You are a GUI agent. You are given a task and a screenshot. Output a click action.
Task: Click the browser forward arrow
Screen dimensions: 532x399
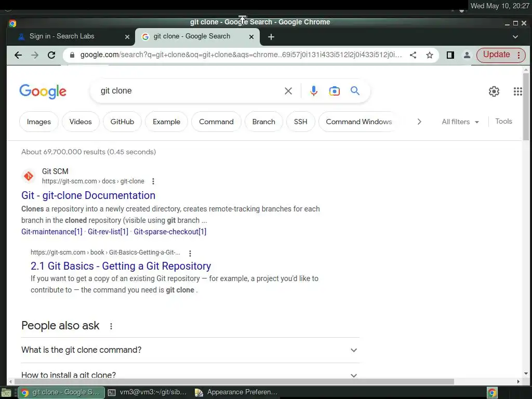[35, 55]
